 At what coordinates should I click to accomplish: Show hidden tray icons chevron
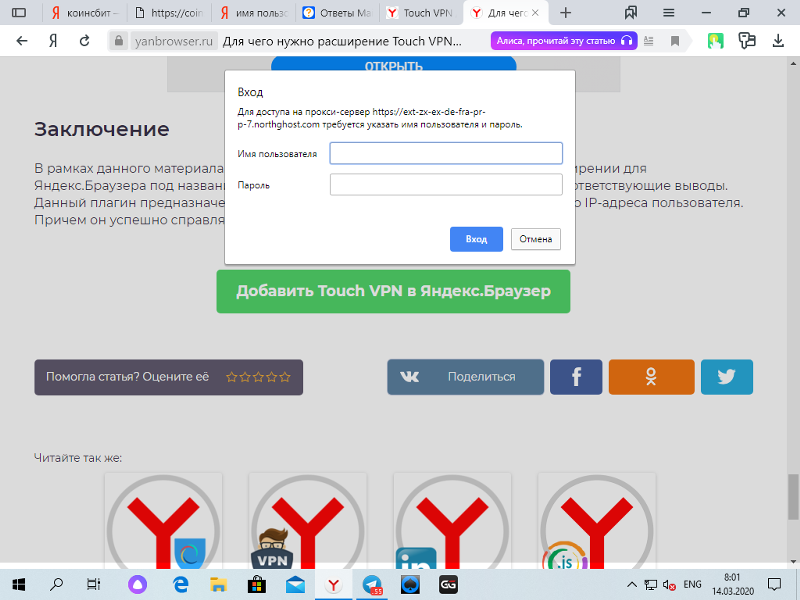631,585
